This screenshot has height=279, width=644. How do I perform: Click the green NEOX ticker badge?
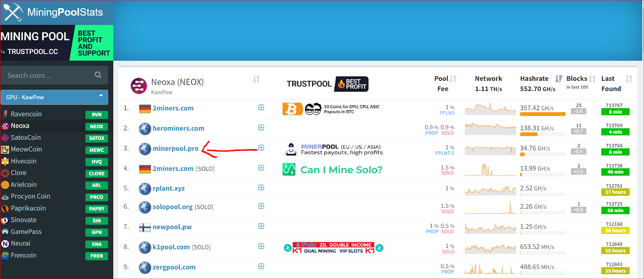point(97,126)
